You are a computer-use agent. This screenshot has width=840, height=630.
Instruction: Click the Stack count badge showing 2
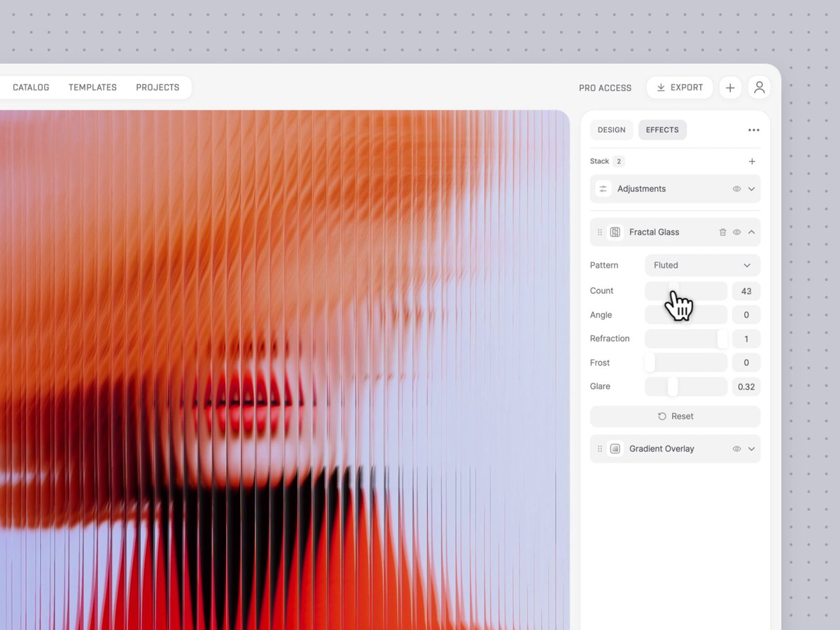619,162
